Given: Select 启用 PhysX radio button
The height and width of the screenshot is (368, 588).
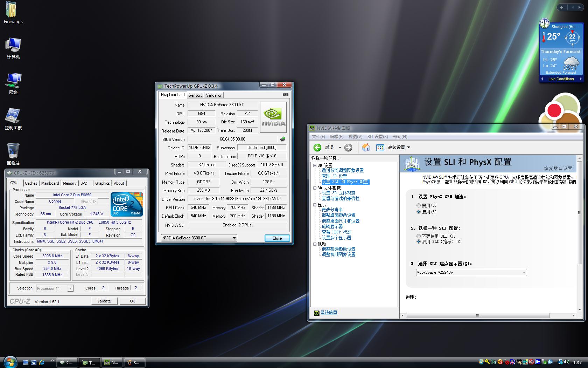Looking at the screenshot, I should point(418,212).
